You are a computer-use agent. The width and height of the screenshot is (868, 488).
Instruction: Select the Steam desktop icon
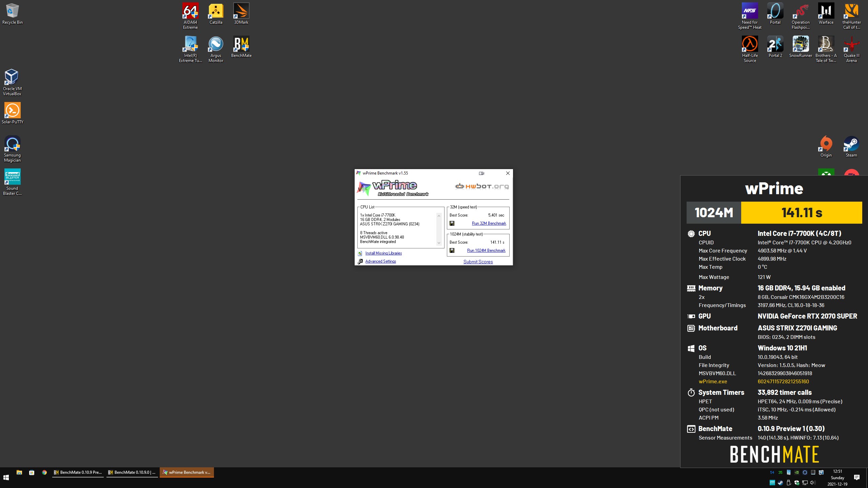(x=851, y=146)
